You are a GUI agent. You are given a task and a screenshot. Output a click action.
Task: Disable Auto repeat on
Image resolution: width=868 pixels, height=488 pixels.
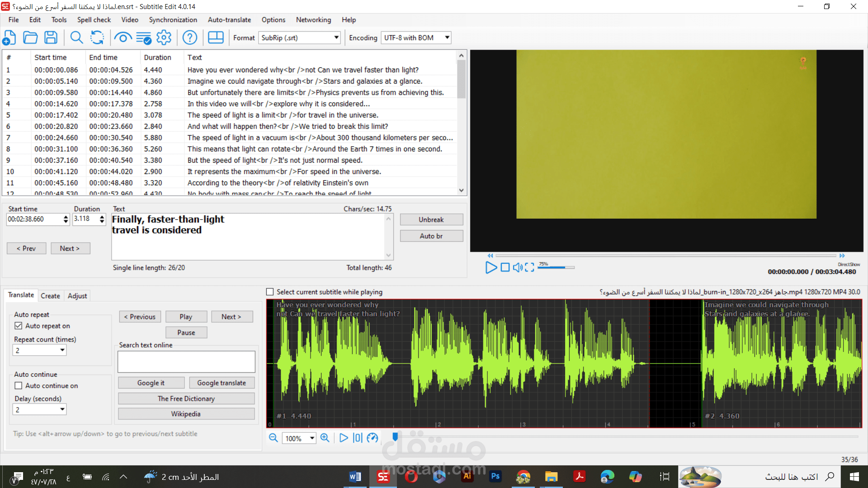tap(19, 325)
